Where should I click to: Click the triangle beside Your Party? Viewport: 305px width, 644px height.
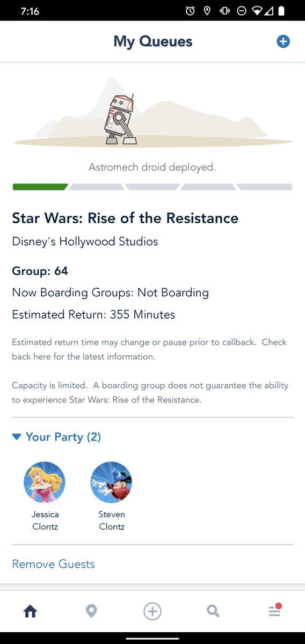tap(17, 437)
